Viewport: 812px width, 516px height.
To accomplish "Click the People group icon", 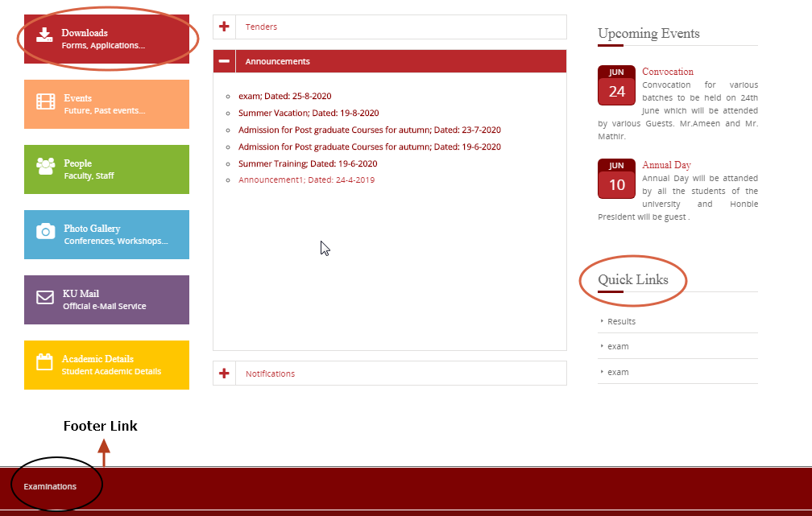I will 46,166.
